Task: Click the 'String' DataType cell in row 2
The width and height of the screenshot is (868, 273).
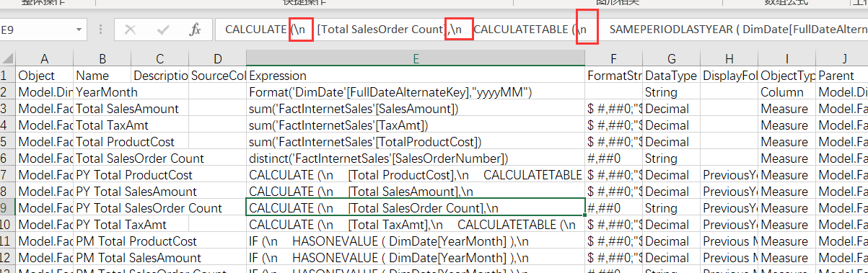Action: pyautogui.click(x=672, y=92)
